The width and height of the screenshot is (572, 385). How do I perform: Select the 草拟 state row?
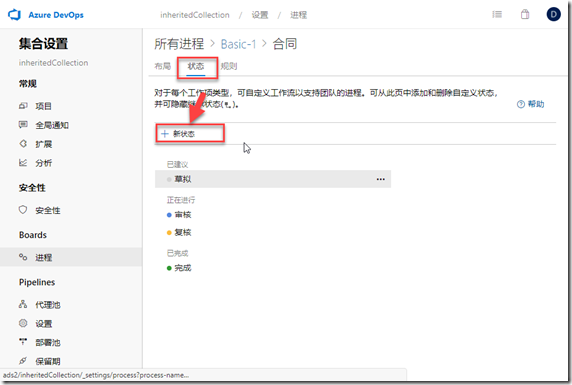tap(273, 179)
